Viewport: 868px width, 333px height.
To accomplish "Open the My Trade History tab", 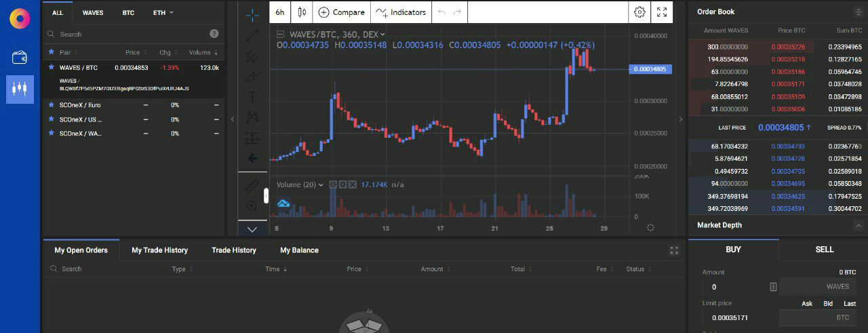I will point(159,250).
